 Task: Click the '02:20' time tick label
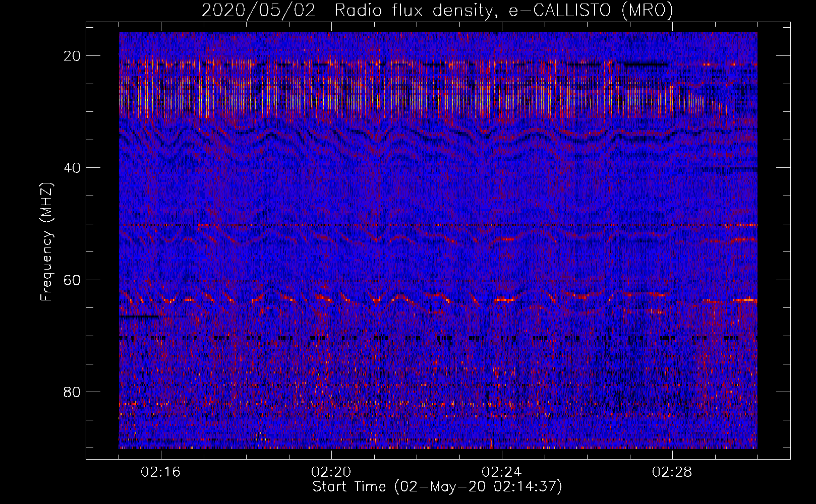point(331,472)
